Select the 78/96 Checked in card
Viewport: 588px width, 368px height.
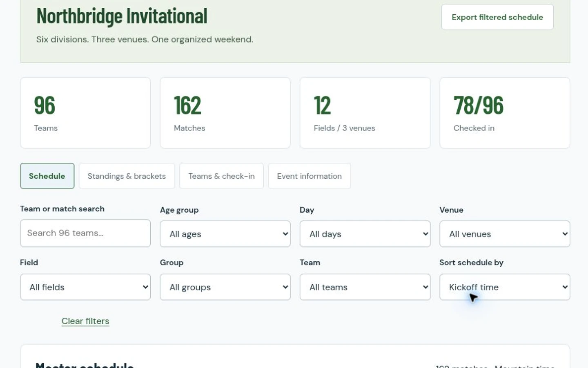(x=505, y=113)
